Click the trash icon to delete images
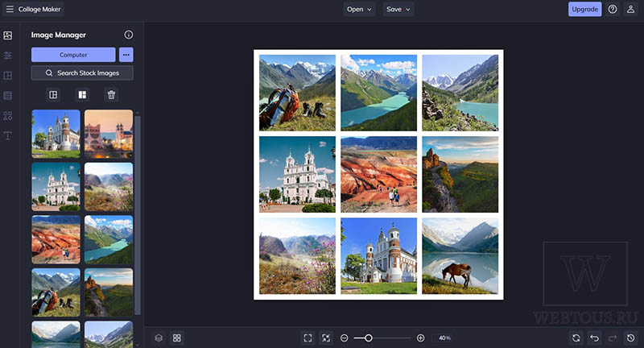The image size is (644, 348). [x=111, y=95]
